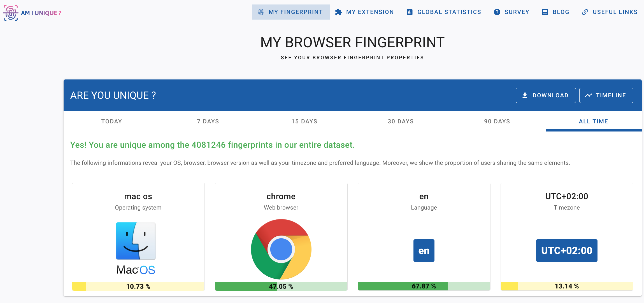Switch to the Today tab
The width and height of the screenshot is (644, 303).
pos(112,121)
